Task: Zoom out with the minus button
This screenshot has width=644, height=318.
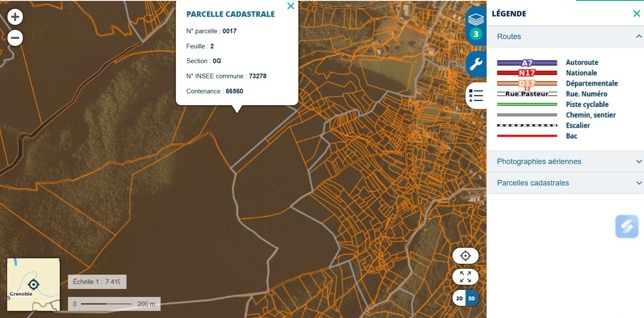Action: click(15, 38)
